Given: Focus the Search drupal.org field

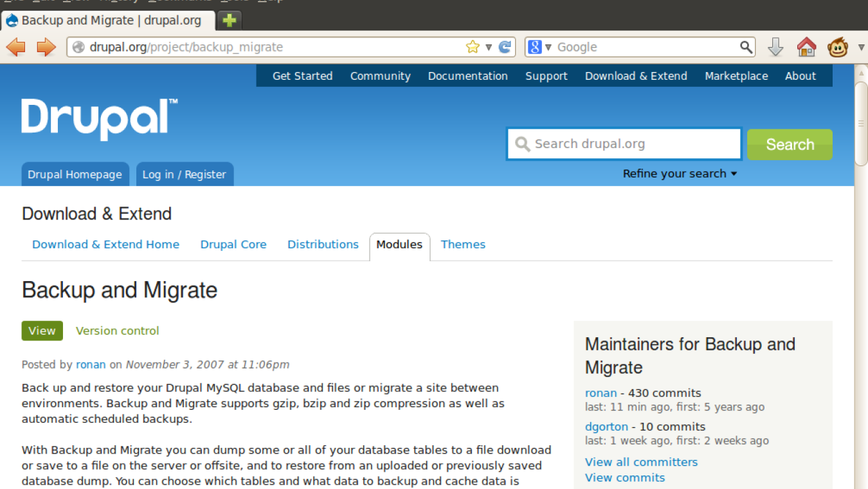Looking at the screenshot, I should (624, 144).
